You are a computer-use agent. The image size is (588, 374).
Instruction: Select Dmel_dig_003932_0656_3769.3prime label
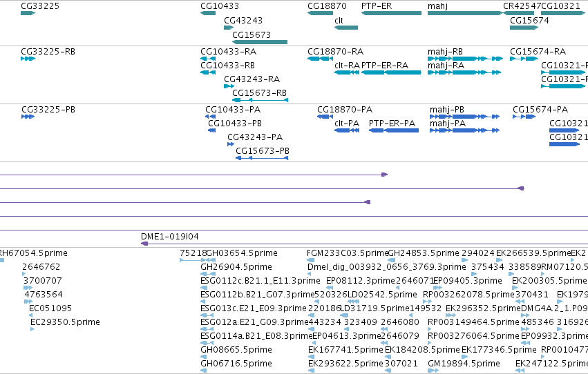(387, 267)
